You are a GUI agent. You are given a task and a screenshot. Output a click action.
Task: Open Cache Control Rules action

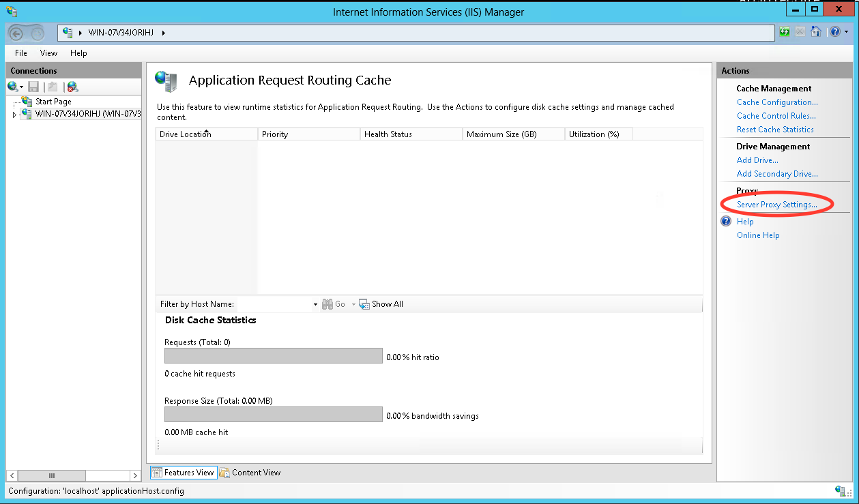coord(776,116)
